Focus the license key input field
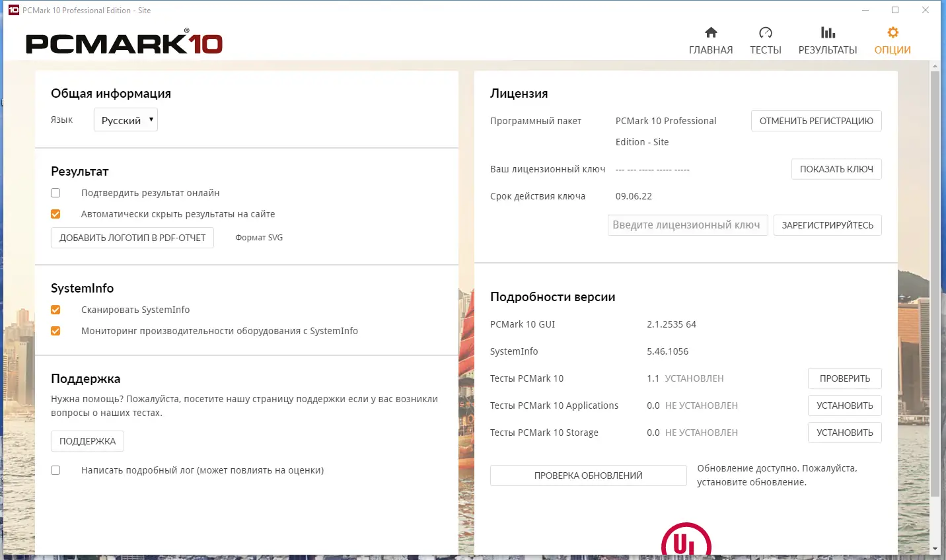This screenshot has width=946, height=560. [688, 225]
